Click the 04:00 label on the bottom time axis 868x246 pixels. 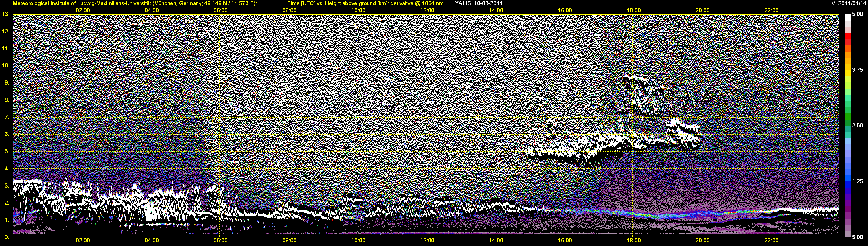point(152,240)
